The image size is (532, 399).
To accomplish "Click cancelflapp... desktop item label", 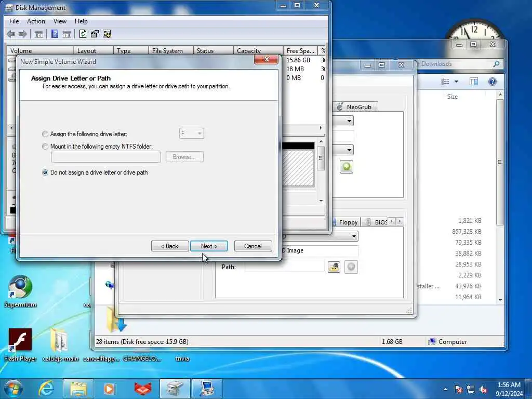I will click(x=101, y=358).
